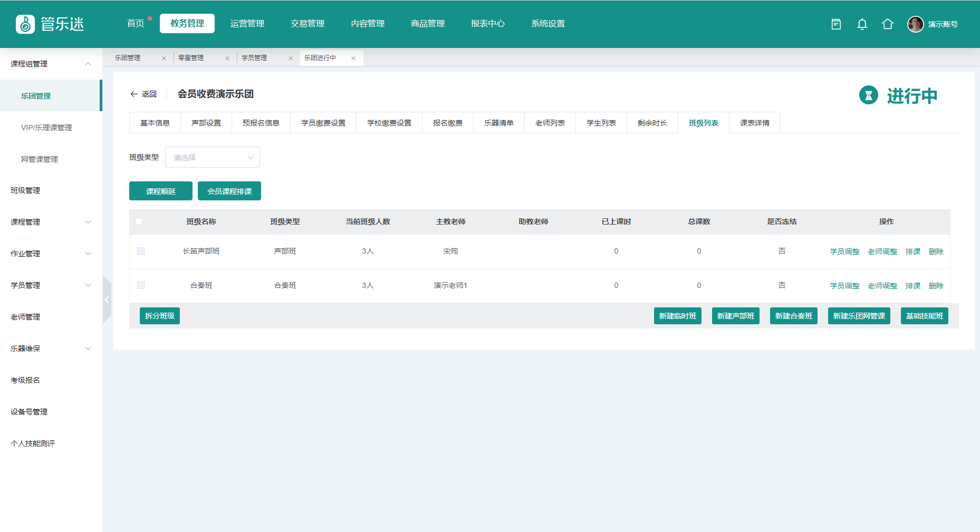Open the 报表中心 top menu
This screenshot has height=532, width=980.
click(487, 24)
